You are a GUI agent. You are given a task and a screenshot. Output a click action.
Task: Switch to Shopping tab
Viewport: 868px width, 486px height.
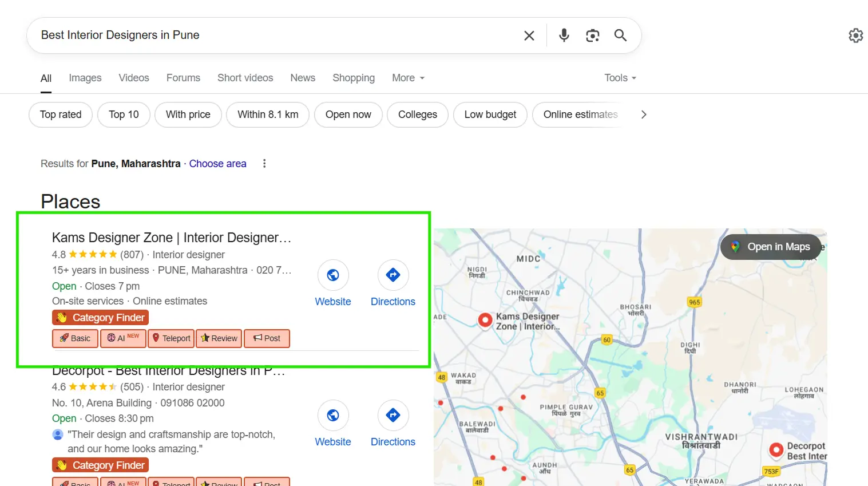coord(354,78)
